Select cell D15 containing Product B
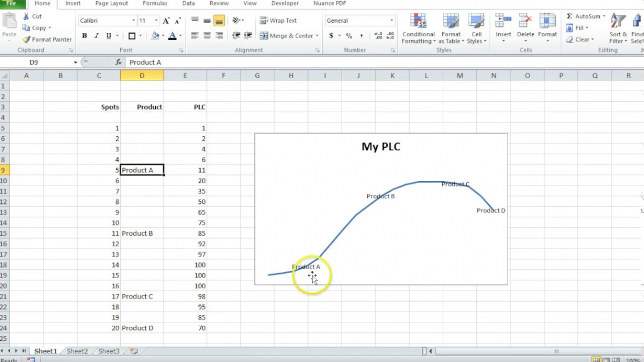Image resolution: width=644 pixels, height=362 pixels. pos(142,234)
